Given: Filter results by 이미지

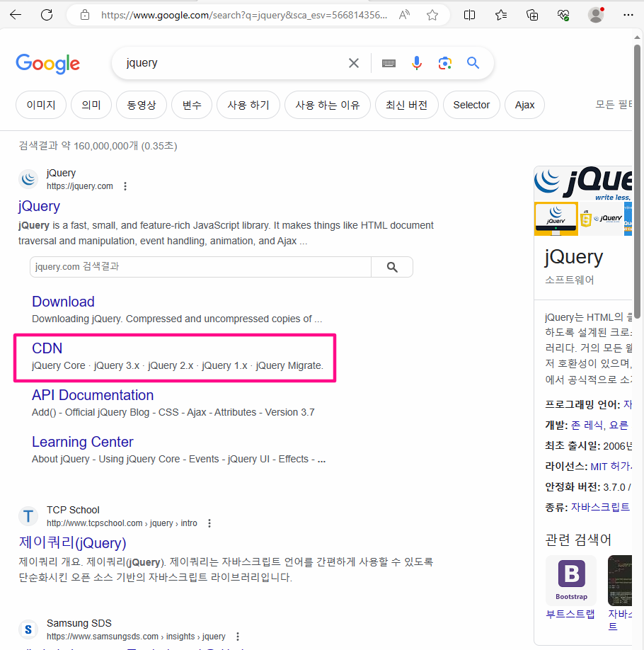Looking at the screenshot, I should [41, 105].
